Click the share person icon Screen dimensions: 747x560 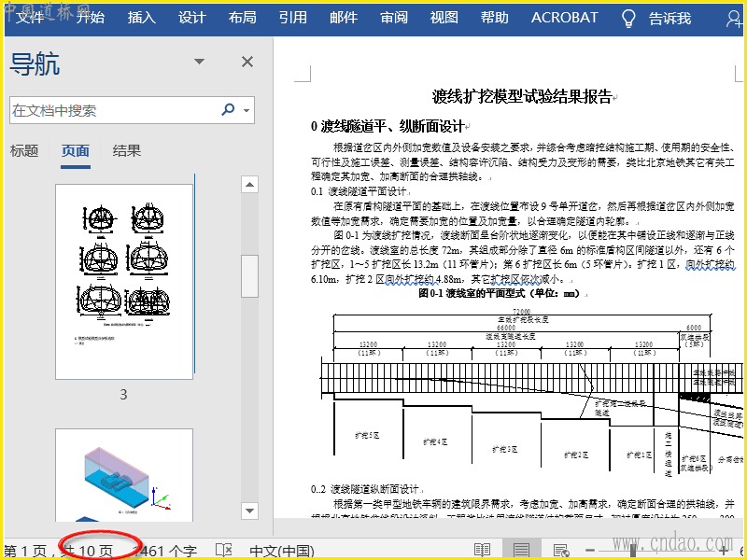click(x=734, y=19)
